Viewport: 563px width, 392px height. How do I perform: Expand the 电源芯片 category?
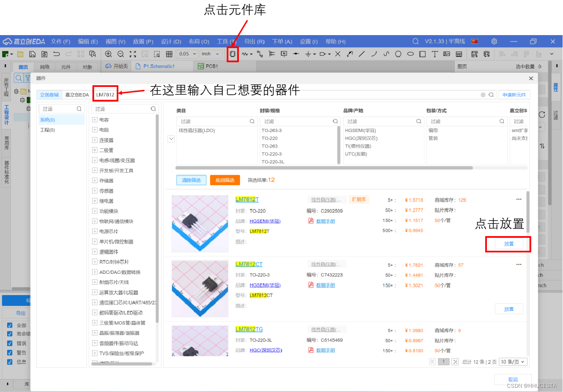click(x=95, y=231)
